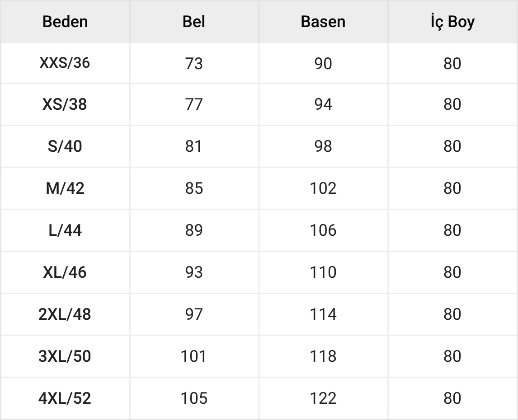
Task: Click the Bel value 101 cell
Action: [x=194, y=356]
